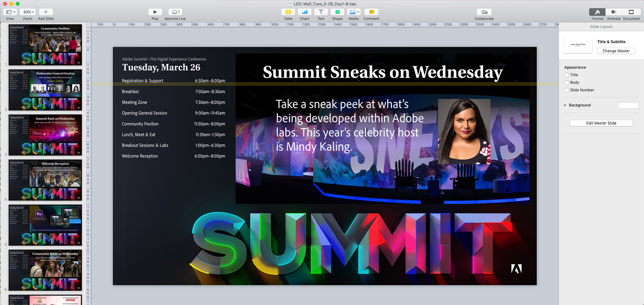The image size is (644, 305).
Task: Expand the Background disclosure triangle
Action: (x=566, y=105)
